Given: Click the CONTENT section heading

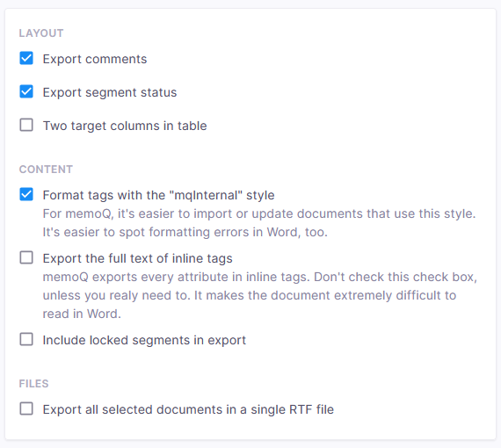Looking at the screenshot, I should click(46, 170).
